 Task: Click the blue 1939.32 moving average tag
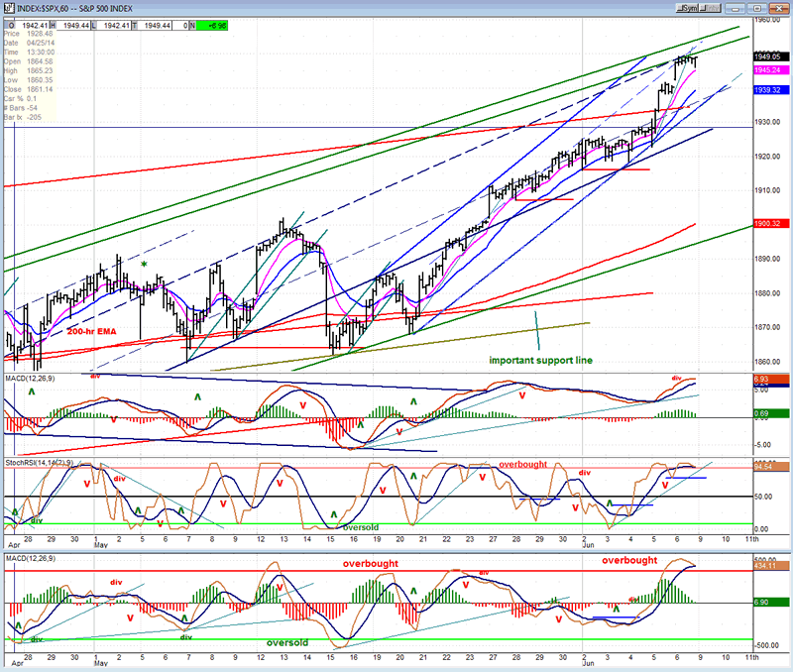(x=771, y=90)
